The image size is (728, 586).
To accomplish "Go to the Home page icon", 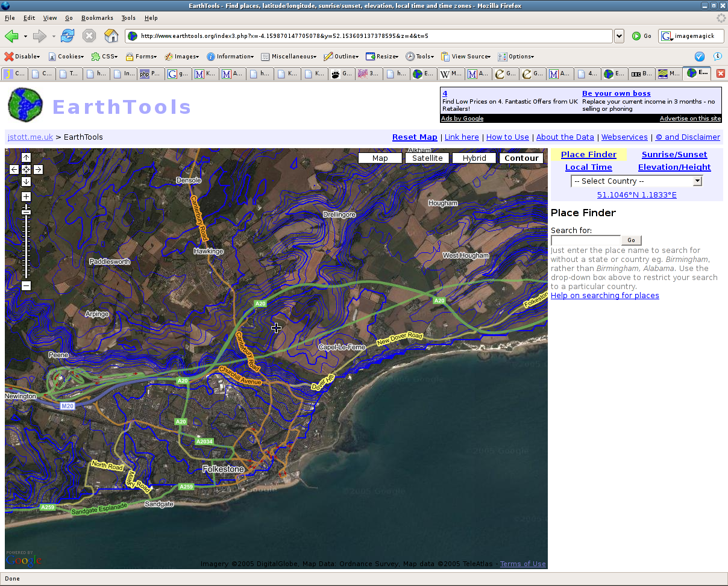I will click(111, 36).
